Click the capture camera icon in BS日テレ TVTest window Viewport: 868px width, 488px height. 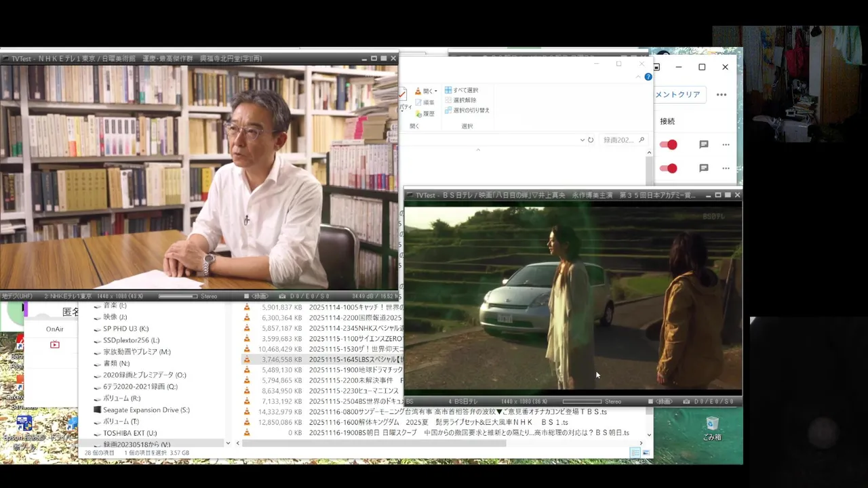click(x=686, y=401)
